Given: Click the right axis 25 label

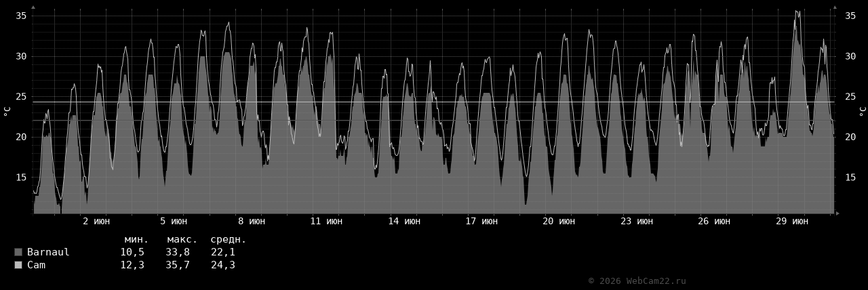Looking at the screenshot, I should (x=850, y=97).
